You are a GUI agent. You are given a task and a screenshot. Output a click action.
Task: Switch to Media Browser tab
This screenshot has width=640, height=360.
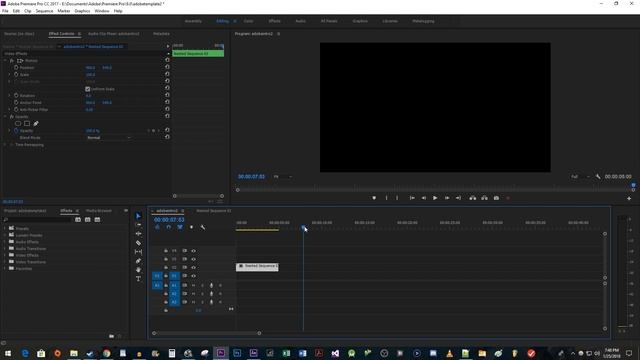click(x=99, y=211)
